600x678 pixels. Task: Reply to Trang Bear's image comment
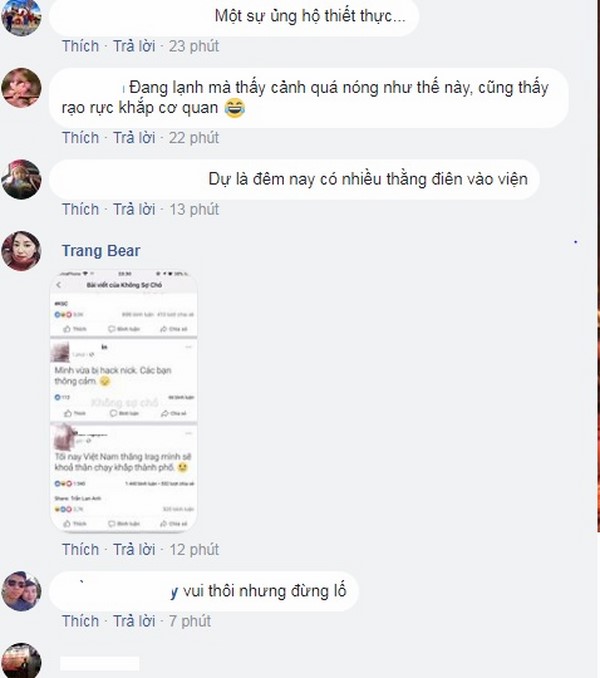(134, 550)
